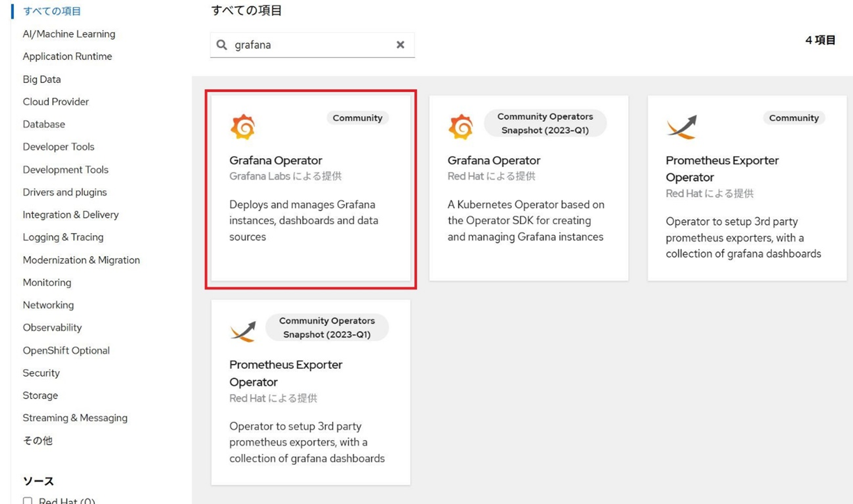Select the その他 category
The image size is (853, 504).
tap(38, 441)
